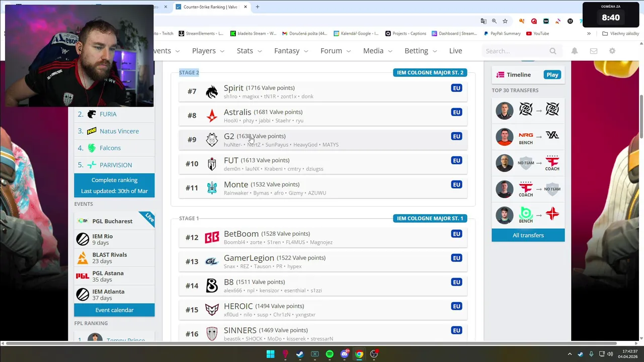The width and height of the screenshot is (644, 362).
Task: Open the BLAST Rivals event
Action: pos(114,258)
